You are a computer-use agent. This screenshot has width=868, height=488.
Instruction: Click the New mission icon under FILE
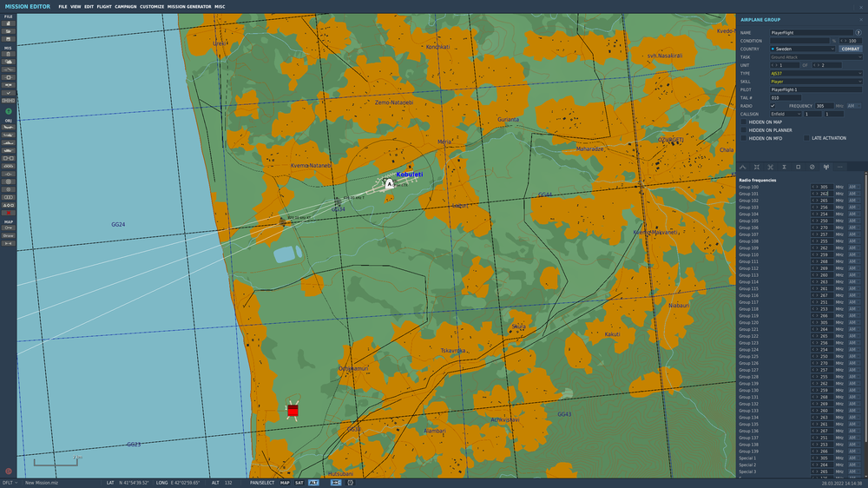pyautogui.click(x=9, y=23)
